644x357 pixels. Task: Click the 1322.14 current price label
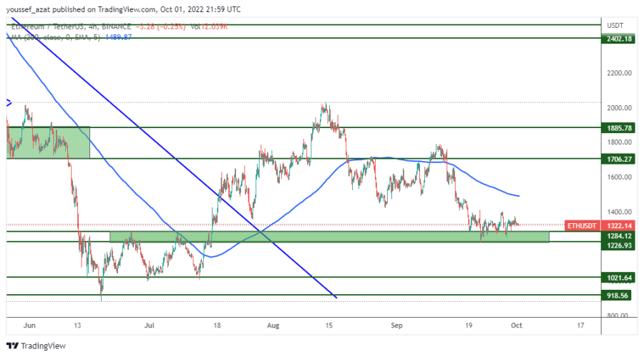[x=618, y=225]
